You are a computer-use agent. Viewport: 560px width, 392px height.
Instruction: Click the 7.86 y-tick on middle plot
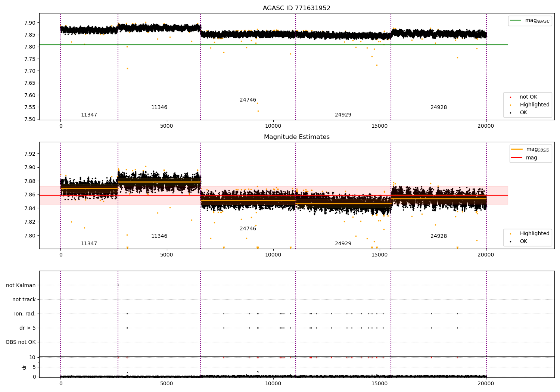click(30, 195)
